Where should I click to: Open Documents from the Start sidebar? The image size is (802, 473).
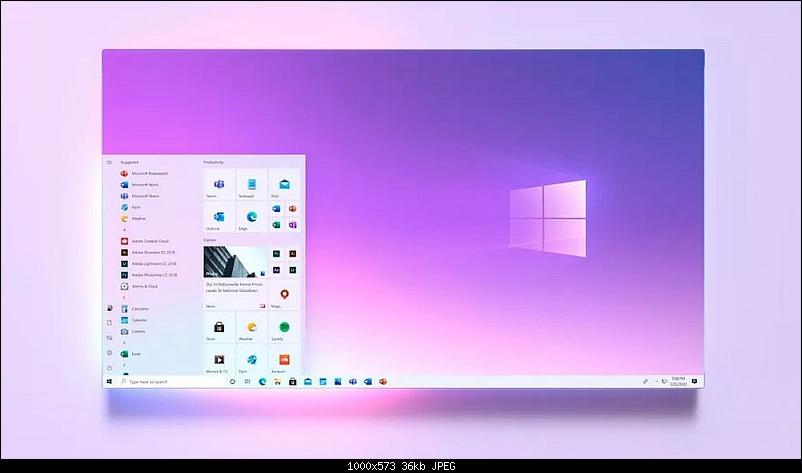pos(109,323)
